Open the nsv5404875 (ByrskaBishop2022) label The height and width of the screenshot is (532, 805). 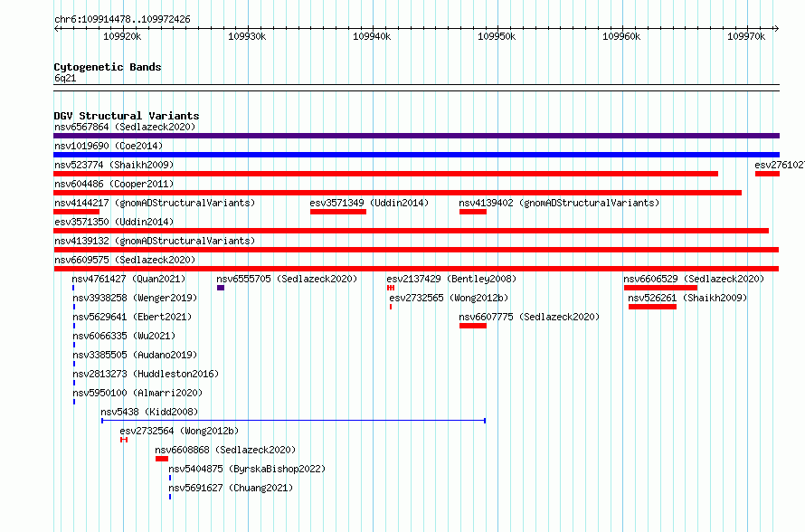coord(247,469)
